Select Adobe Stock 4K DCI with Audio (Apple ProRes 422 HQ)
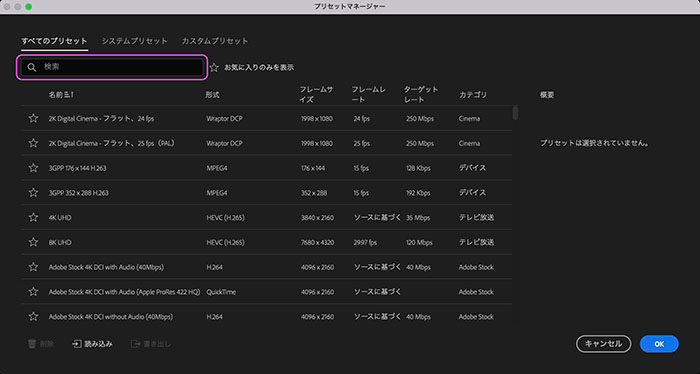700x374 pixels. 125,292
